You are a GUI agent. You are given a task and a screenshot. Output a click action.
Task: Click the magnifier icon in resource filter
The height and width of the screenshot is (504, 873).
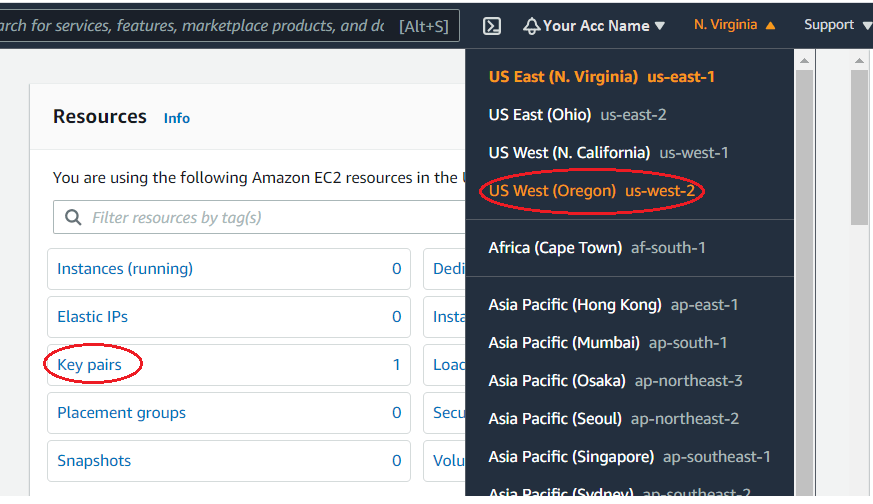tap(73, 217)
